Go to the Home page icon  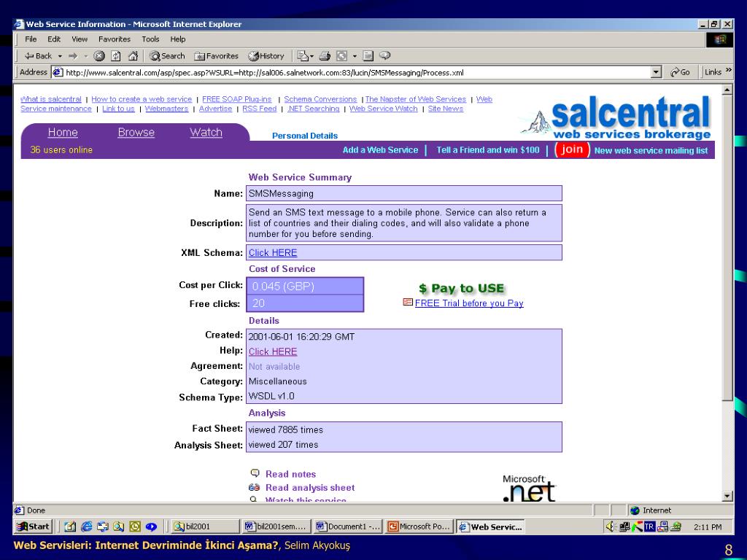133,56
